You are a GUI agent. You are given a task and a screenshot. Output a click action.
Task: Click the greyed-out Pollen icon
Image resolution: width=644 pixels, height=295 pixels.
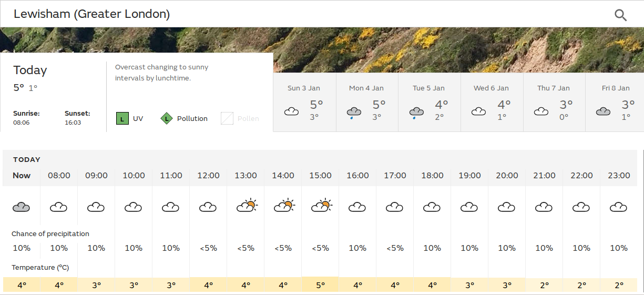pyautogui.click(x=227, y=119)
